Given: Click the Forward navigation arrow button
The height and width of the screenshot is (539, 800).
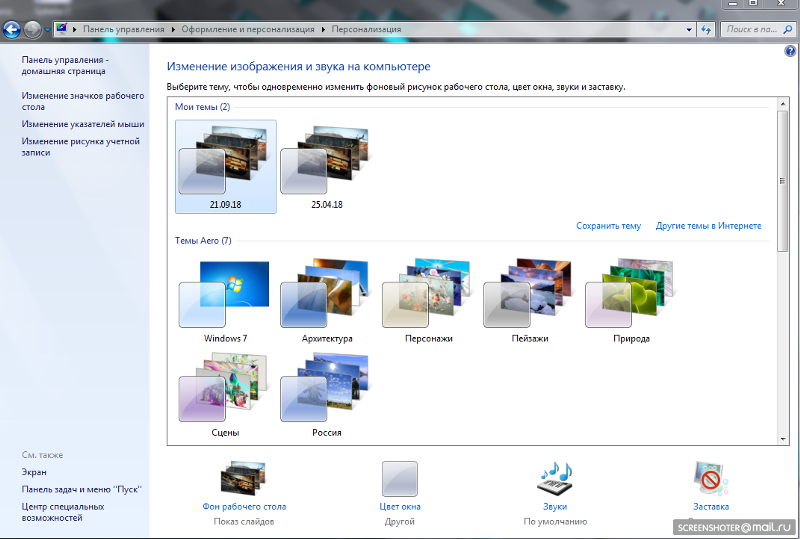Looking at the screenshot, I should [x=33, y=30].
